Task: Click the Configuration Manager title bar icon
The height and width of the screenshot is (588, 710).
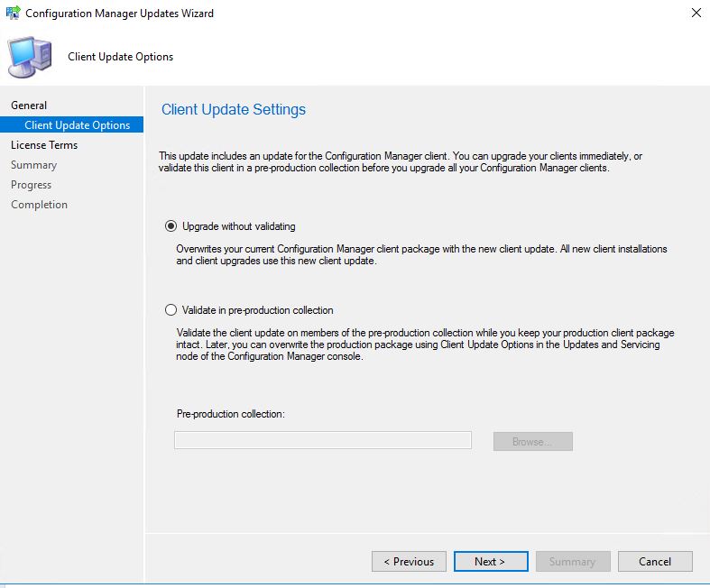Action: click(13, 13)
